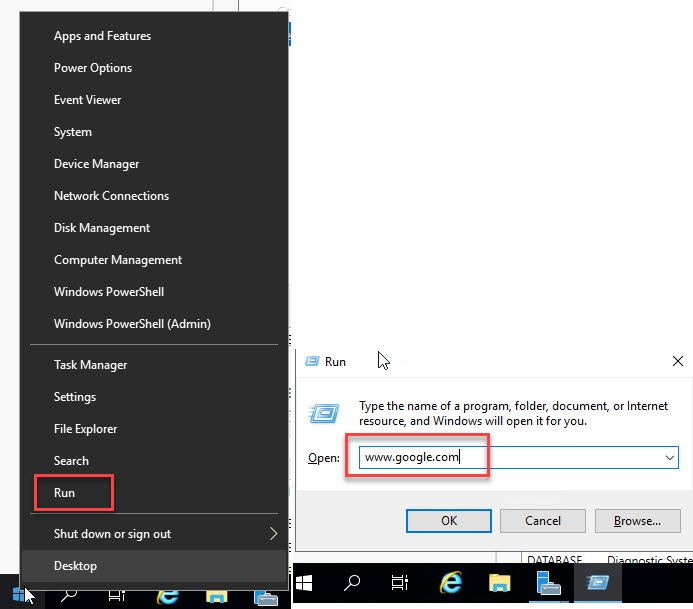The image size is (693, 609).
Task: Expand the Shut down or sign out submenu
Action: coord(273,534)
